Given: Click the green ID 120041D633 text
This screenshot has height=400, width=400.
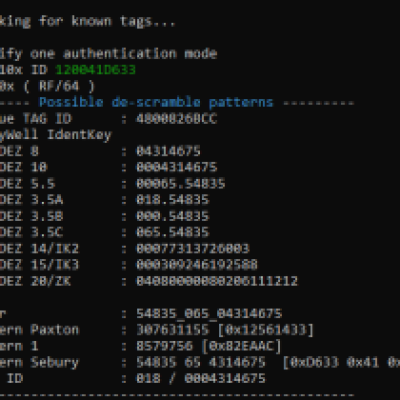Looking at the screenshot, I should point(95,70).
